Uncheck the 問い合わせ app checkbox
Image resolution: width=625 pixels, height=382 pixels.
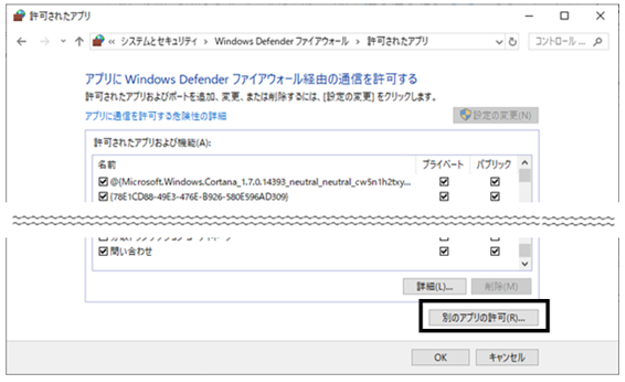tap(103, 251)
